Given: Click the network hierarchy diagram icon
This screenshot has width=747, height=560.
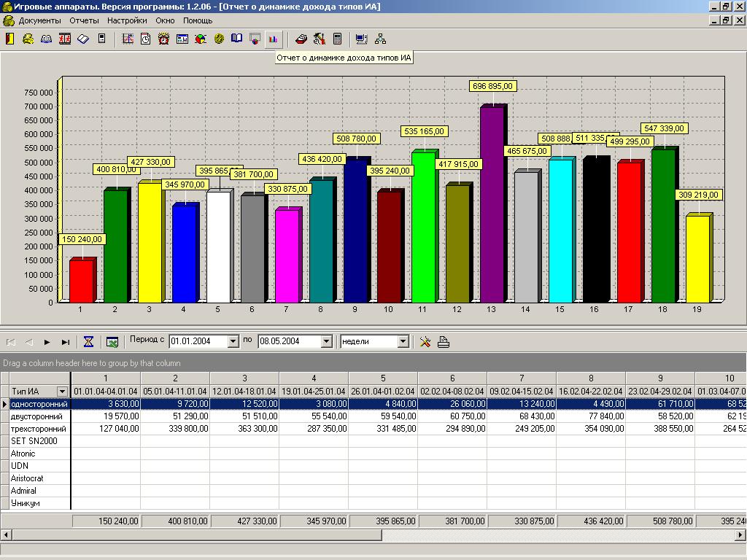Looking at the screenshot, I should click(380, 39).
